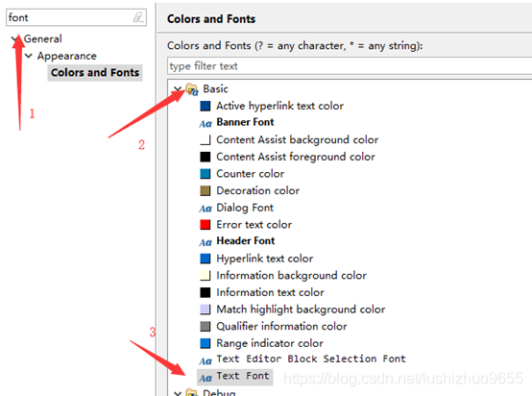Select the "Dialog Font" entry

click(245, 208)
